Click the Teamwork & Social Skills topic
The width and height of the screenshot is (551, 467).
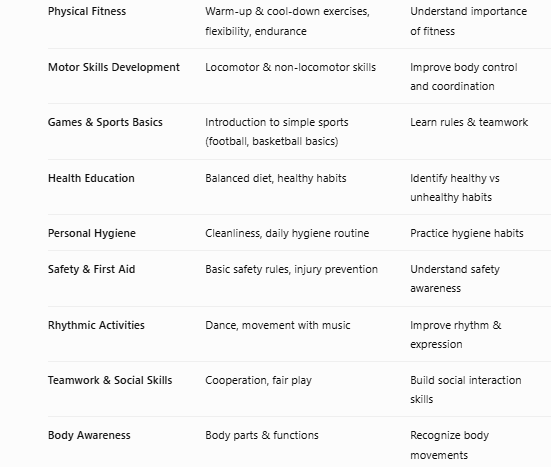(110, 380)
